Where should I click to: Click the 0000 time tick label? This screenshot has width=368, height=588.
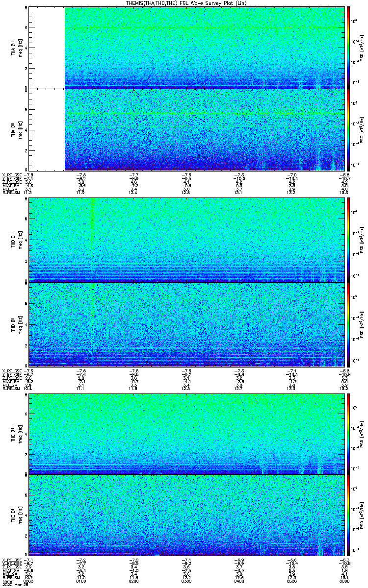(29, 581)
